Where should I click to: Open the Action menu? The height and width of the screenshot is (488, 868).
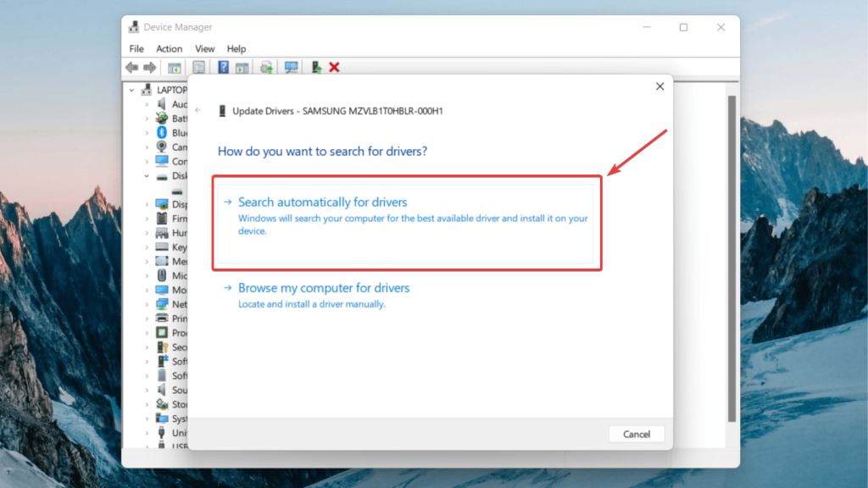(170, 48)
